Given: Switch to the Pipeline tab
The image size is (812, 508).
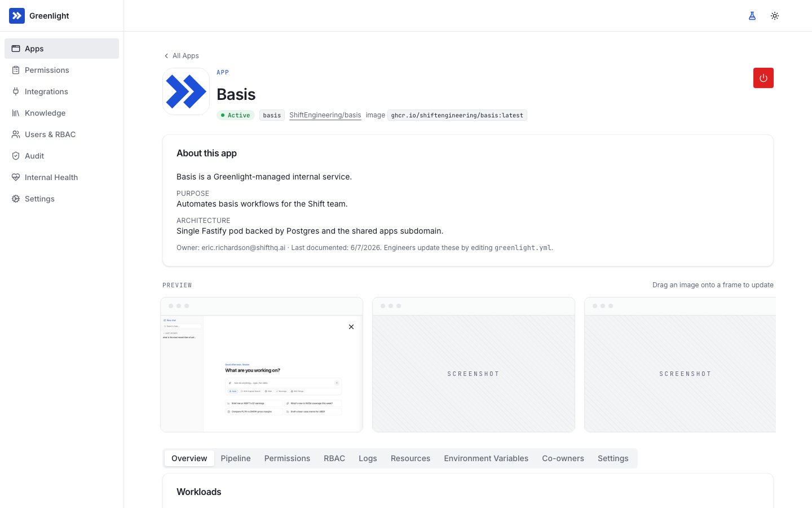Looking at the screenshot, I should (236, 458).
